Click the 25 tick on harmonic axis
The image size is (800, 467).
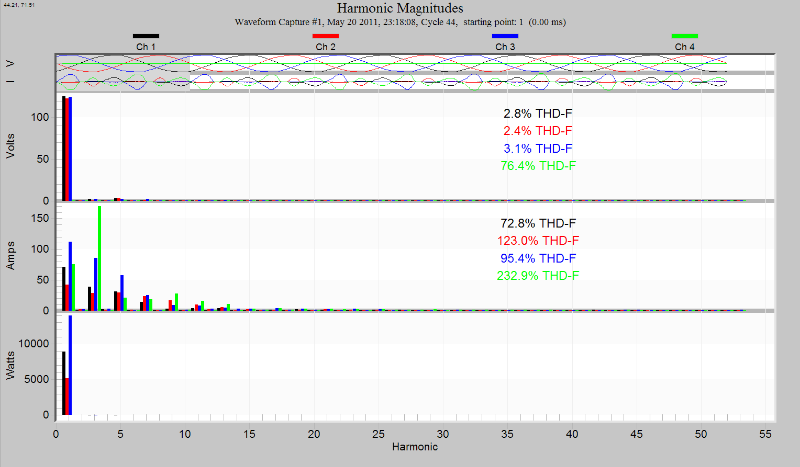379,434
